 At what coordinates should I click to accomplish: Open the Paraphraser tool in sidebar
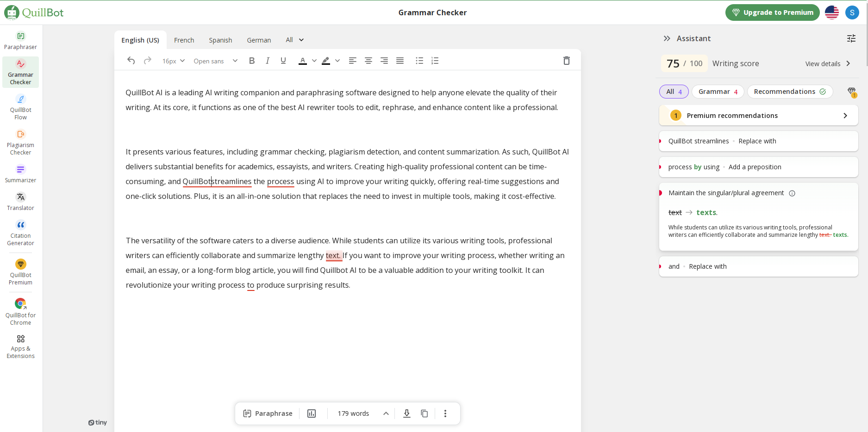pos(20,41)
